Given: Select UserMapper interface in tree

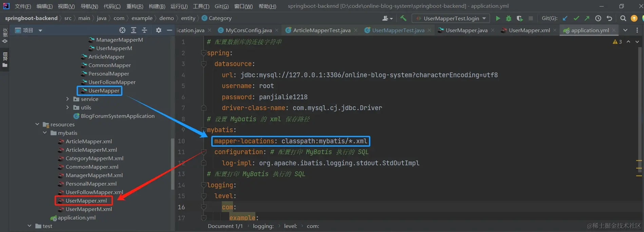Looking at the screenshot, I should [x=103, y=90].
